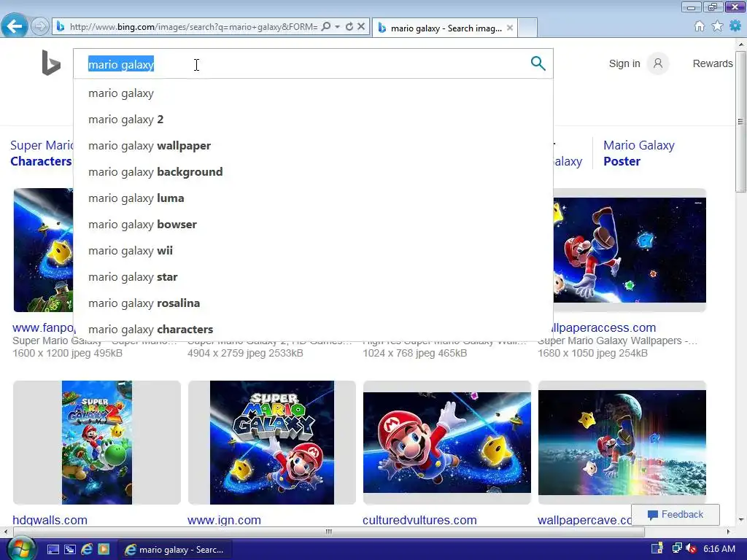The image size is (747, 560).
Task: Click the muted volume tray icon
Action: coord(692,549)
